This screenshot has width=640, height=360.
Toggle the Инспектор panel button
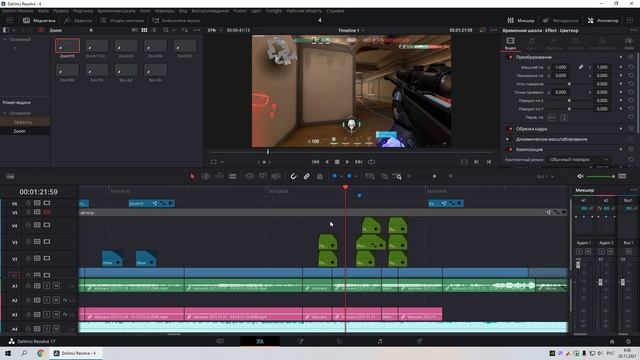click(603, 20)
